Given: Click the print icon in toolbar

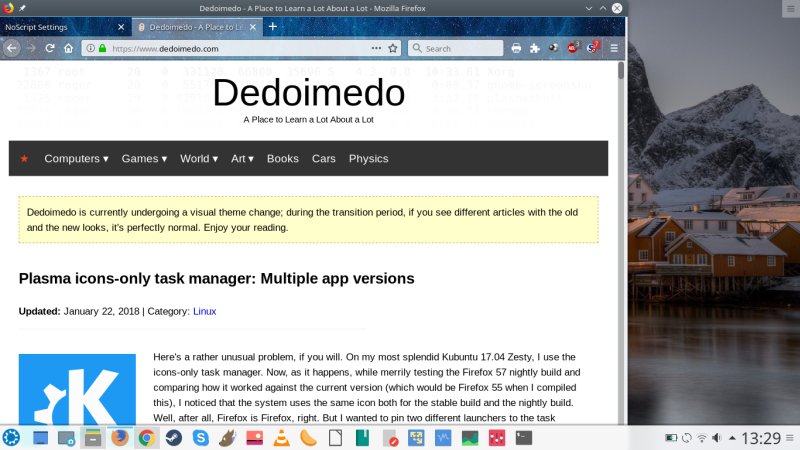Looking at the screenshot, I should [516, 48].
